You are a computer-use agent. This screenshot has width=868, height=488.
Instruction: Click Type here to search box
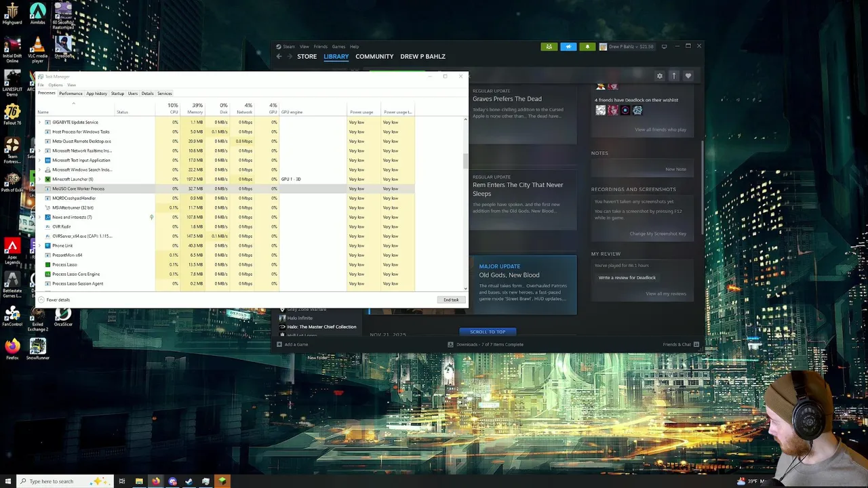tap(64, 481)
